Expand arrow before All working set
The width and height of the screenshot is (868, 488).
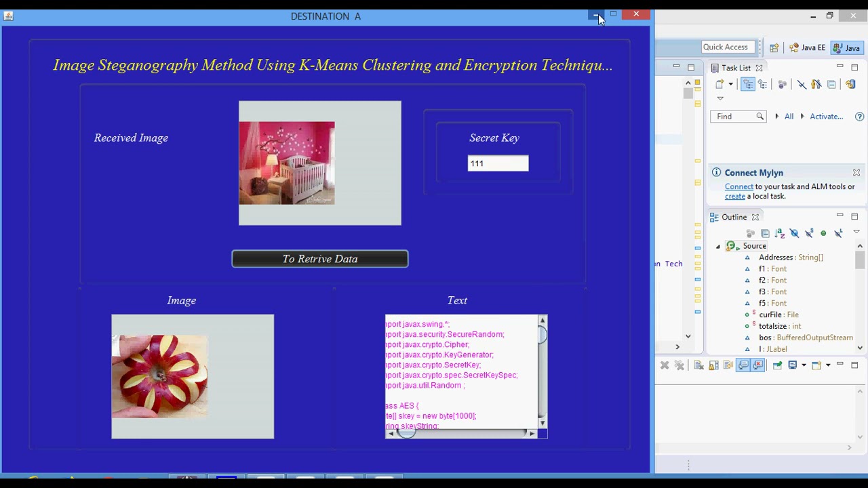point(777,117)
